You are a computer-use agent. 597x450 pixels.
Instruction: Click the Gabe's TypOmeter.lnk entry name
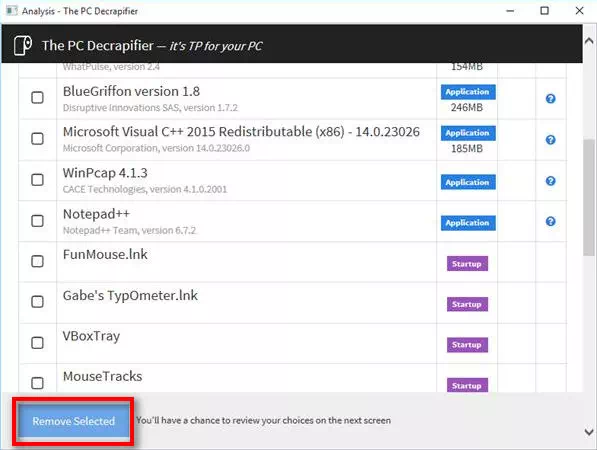[130, 295]
